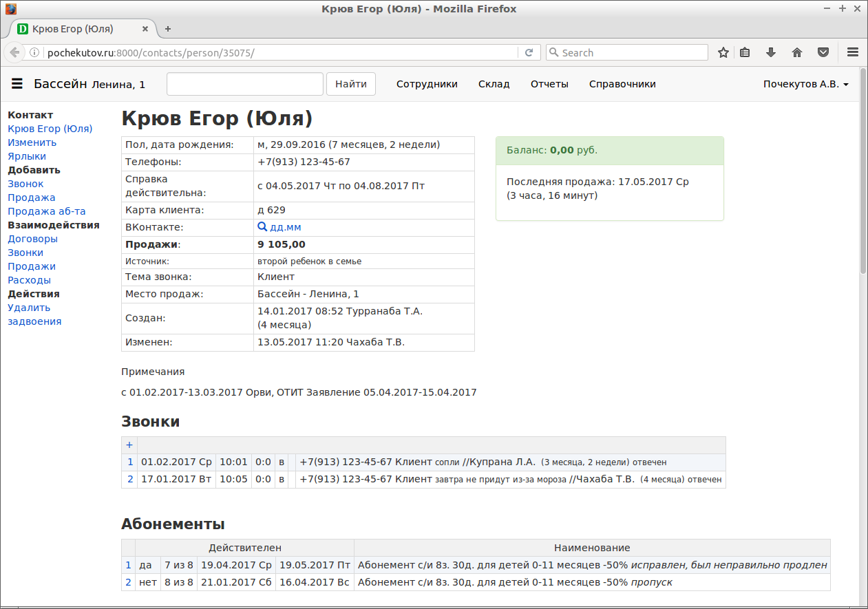Image resolution: width=868 pixels, height=609 pixels.
Task: Click the 17.01.2017 Вт call date cell
Action: [x=176, y=479]
